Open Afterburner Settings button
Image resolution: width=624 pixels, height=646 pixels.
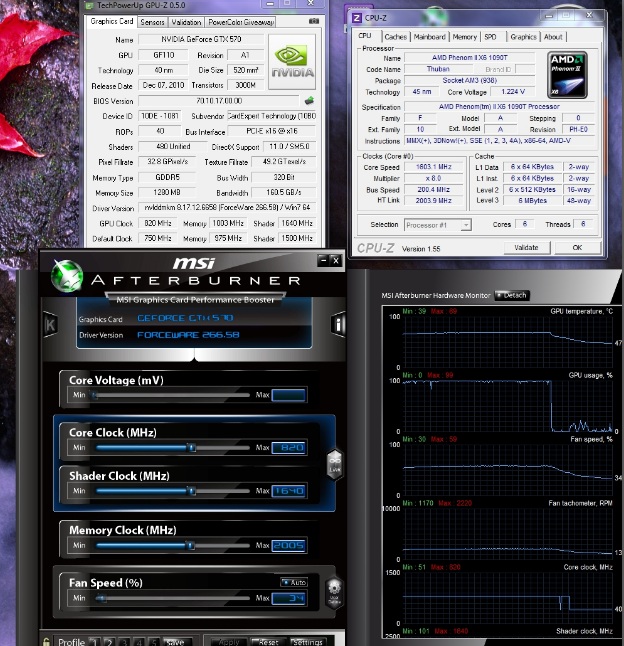[308, 641]
